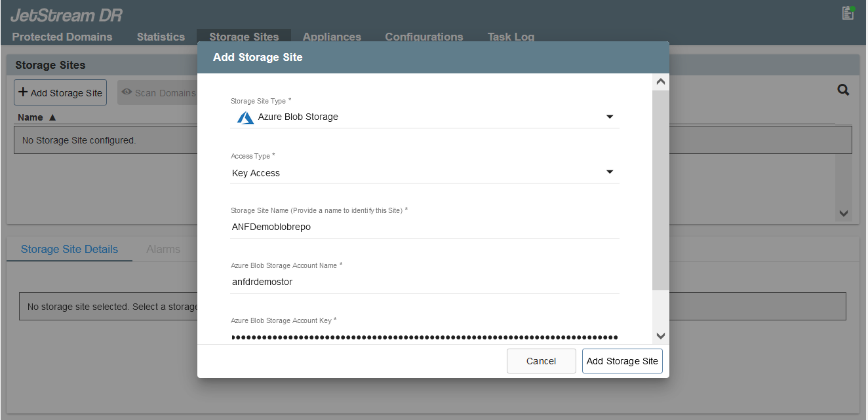Image resolution: width=868 pixels, height=420 pixels.
Task: Confirm with dialog's Add Storage Site button
Action: click(622, 361)
